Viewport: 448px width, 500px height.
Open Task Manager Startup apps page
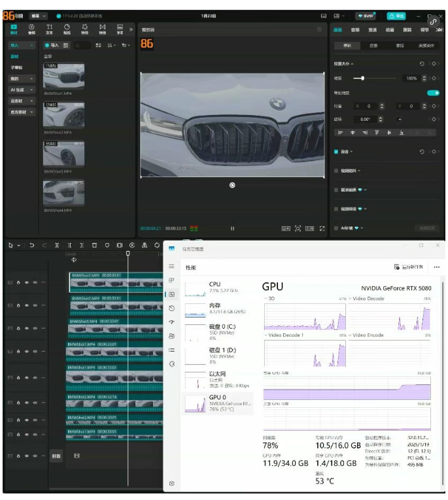coord(171,322)
